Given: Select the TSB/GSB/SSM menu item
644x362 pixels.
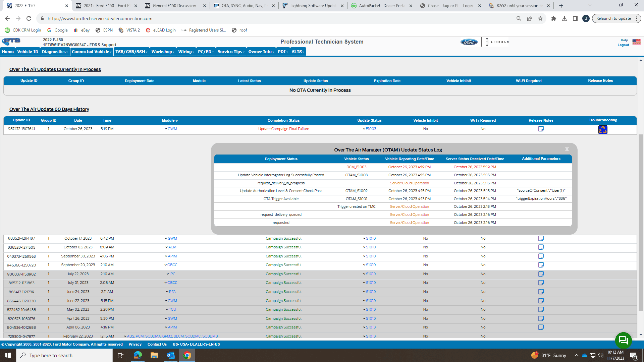Looking at the screenshot, I should coord(131,52).
